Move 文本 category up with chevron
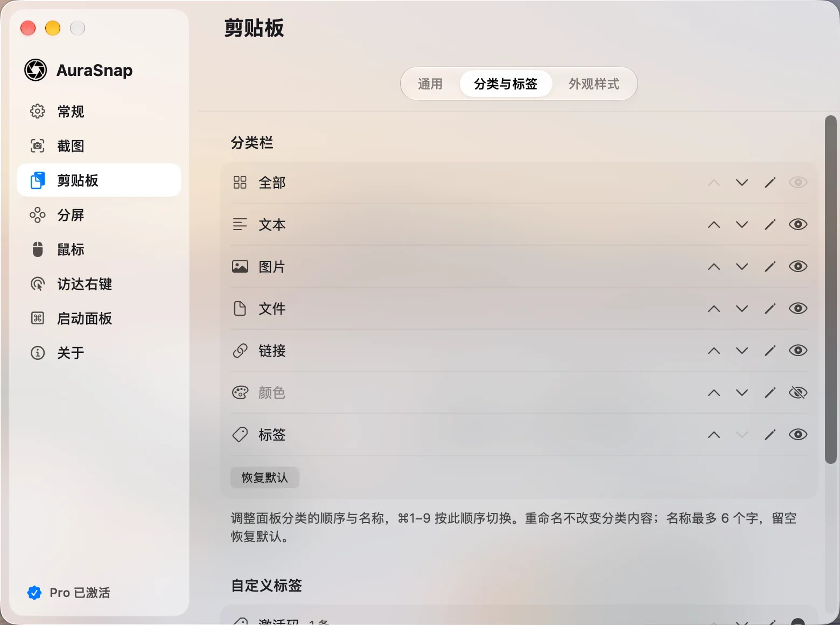The width and height of the screenshot is (840, 625). pos(714,225)
